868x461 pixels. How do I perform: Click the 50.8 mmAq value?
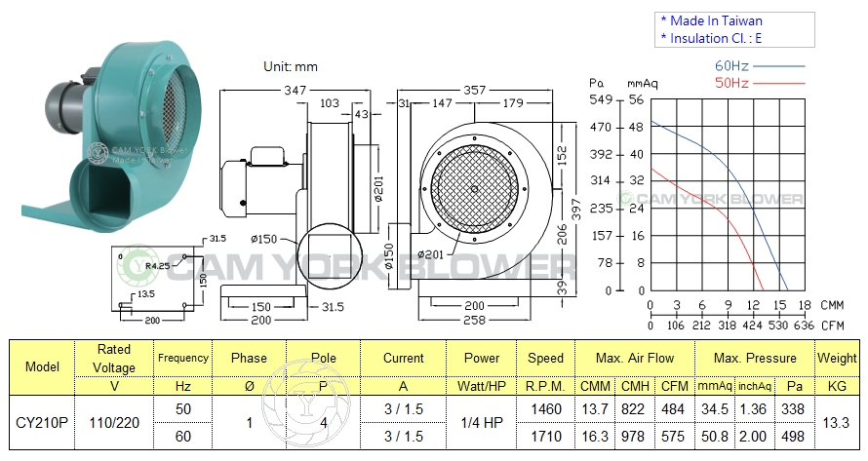point(715,437)
